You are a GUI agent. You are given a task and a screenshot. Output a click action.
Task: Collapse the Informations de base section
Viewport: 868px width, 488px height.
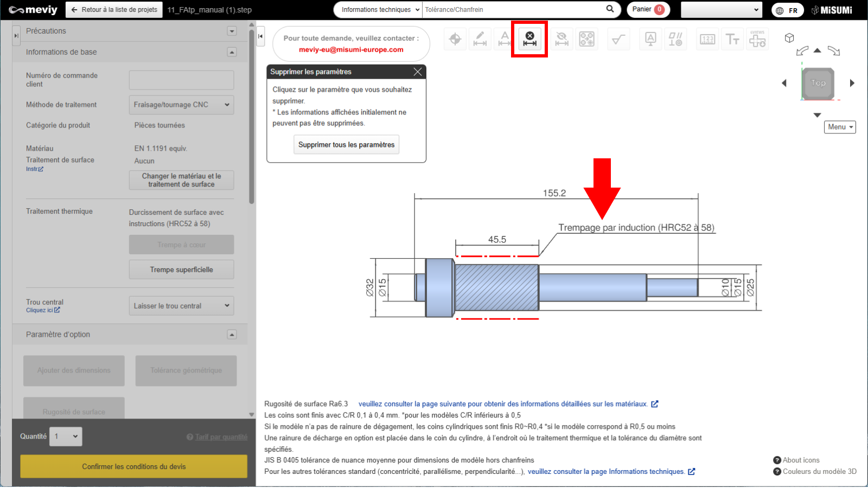click(232, 52)
